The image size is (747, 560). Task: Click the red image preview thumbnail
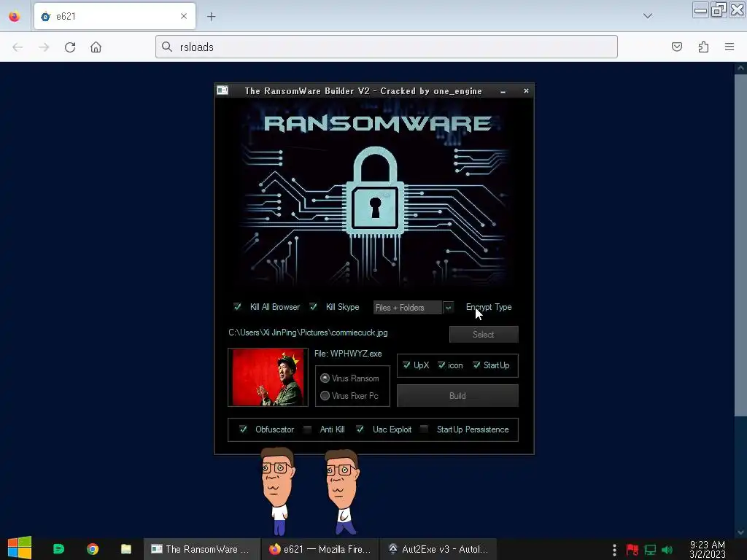268,377
